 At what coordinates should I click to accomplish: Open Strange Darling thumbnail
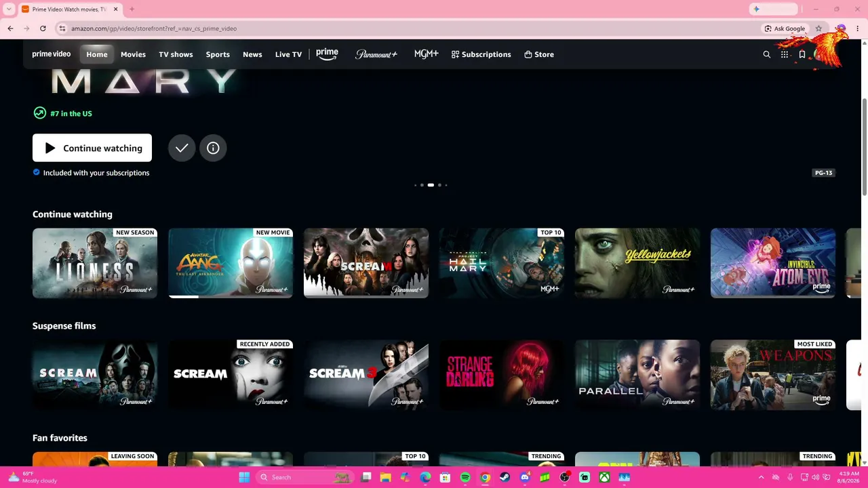[x=502, y=375]
